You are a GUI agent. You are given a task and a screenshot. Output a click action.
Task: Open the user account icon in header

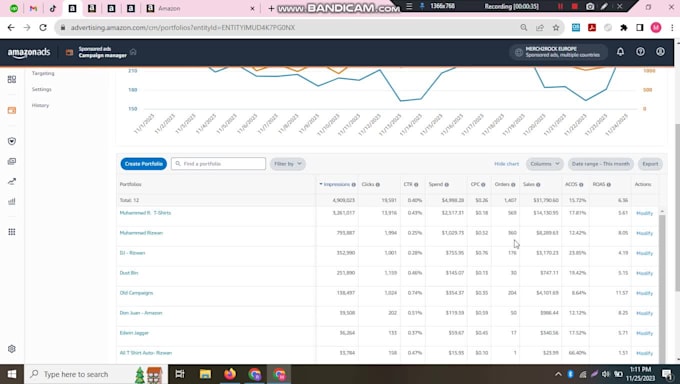pyautogui.click(x=660, y=52)
